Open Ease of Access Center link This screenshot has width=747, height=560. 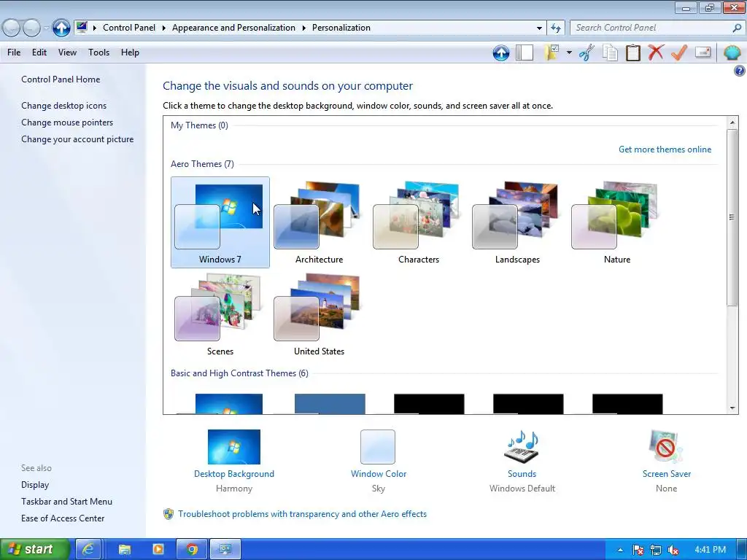63,518
